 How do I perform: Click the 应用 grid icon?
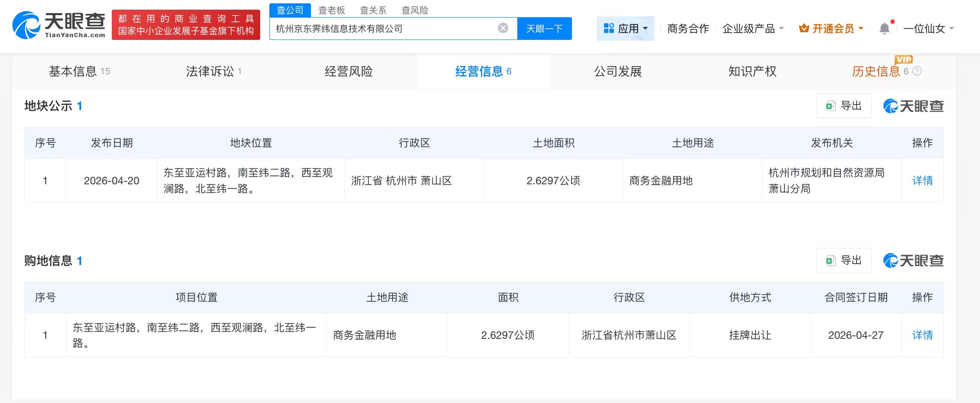pos(609,28)
